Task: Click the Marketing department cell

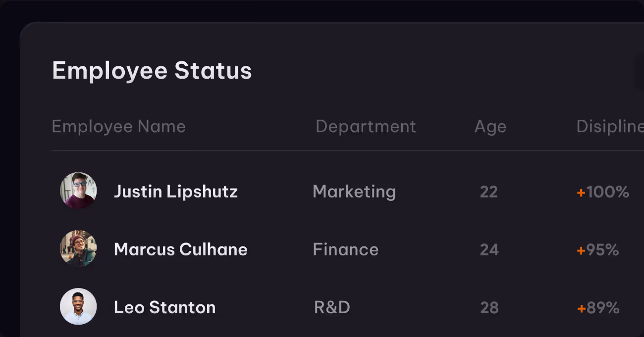Action: pos(354,192)
